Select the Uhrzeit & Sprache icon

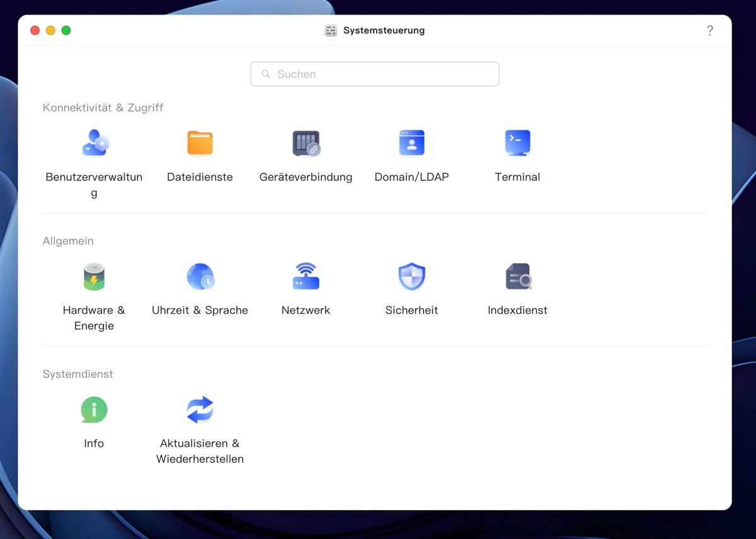[200, 276]
